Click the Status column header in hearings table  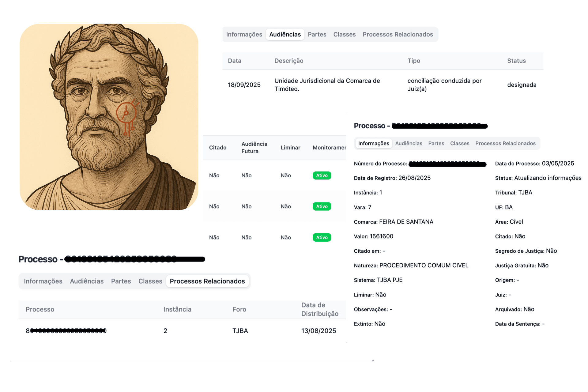516,61
